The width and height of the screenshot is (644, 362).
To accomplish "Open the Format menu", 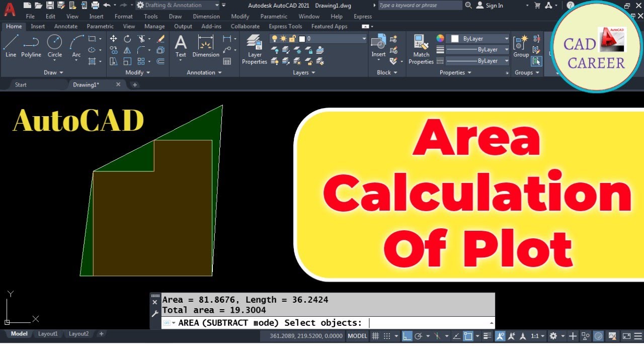I will pyautogui.click(x=123, y=17).
